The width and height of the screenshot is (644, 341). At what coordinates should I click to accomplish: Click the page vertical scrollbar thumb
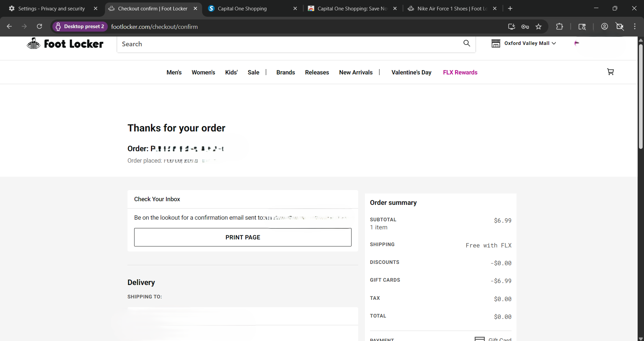[x=641, y=96]
